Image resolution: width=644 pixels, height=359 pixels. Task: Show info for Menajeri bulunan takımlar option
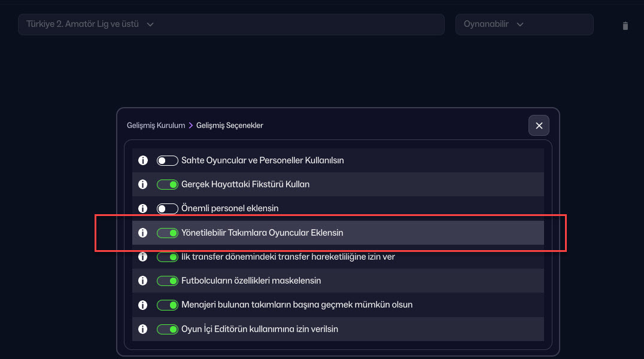[x=142, y=305]
